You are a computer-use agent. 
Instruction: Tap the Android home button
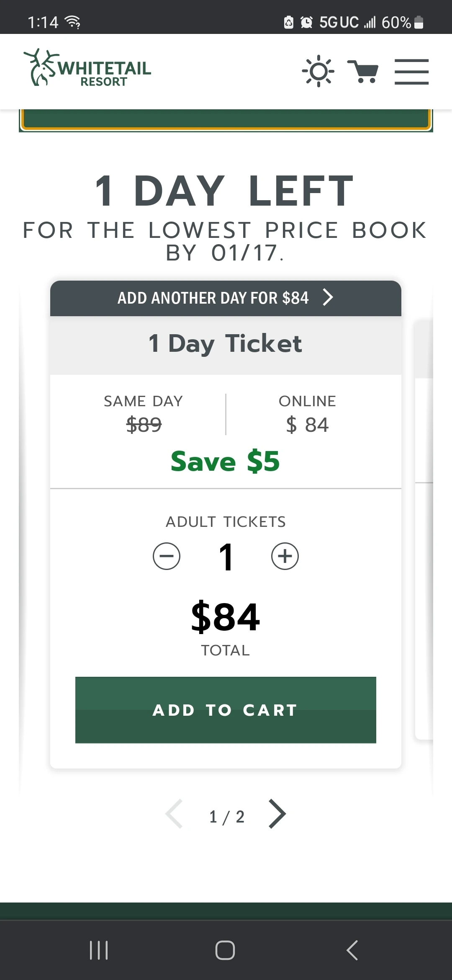pos(225,950)
